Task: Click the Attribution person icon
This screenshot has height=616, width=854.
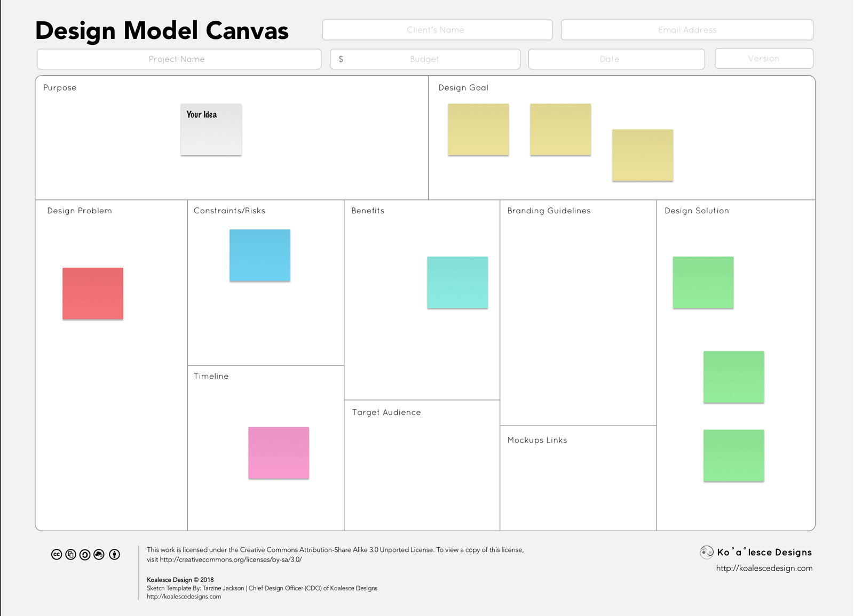Action: [x=114, y=554]
